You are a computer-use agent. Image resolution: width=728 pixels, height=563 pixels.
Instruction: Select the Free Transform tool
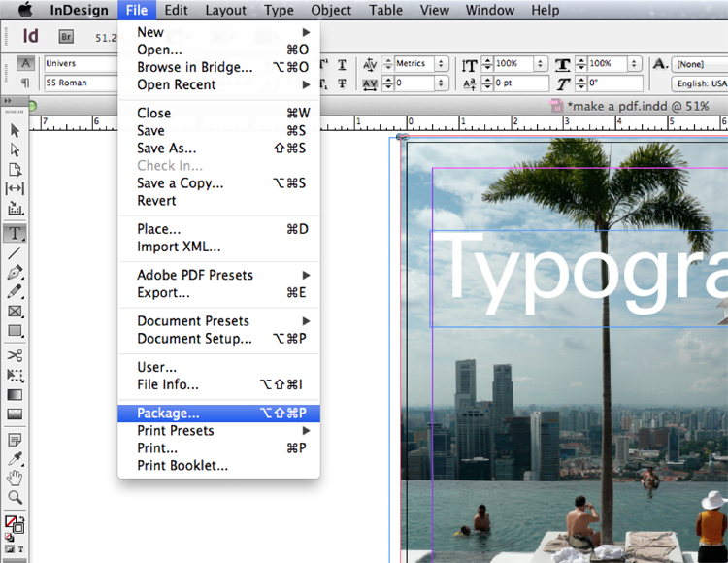[x=15, y=375]
